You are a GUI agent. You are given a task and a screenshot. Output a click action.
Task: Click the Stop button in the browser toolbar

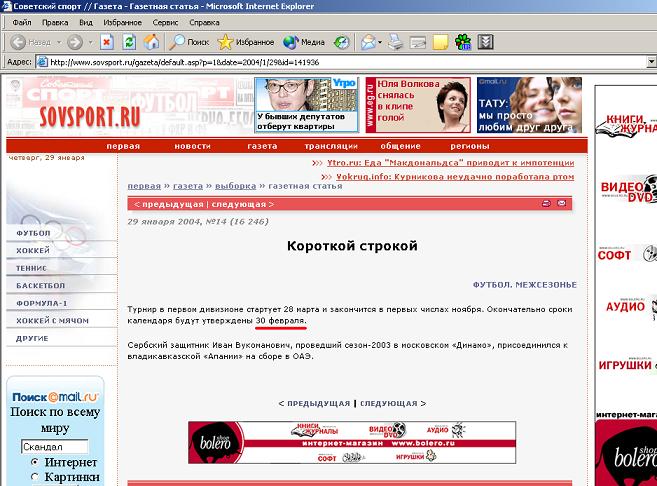[107, 42]
